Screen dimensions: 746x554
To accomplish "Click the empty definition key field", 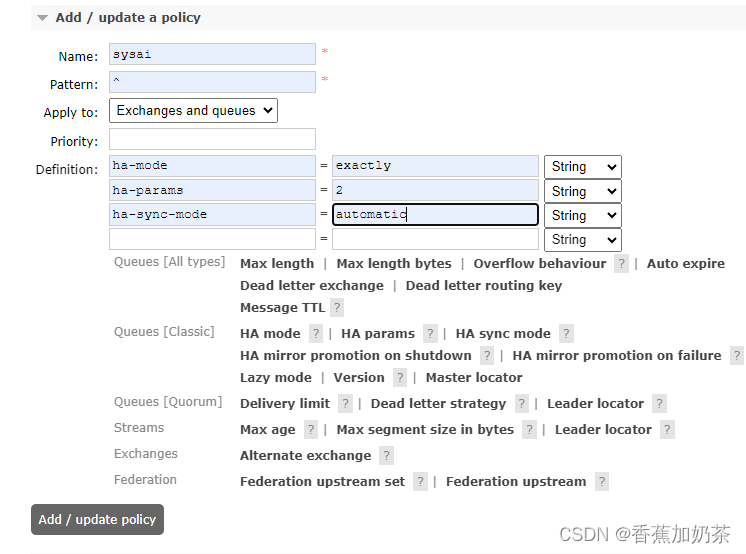I will tap(212, 239).
